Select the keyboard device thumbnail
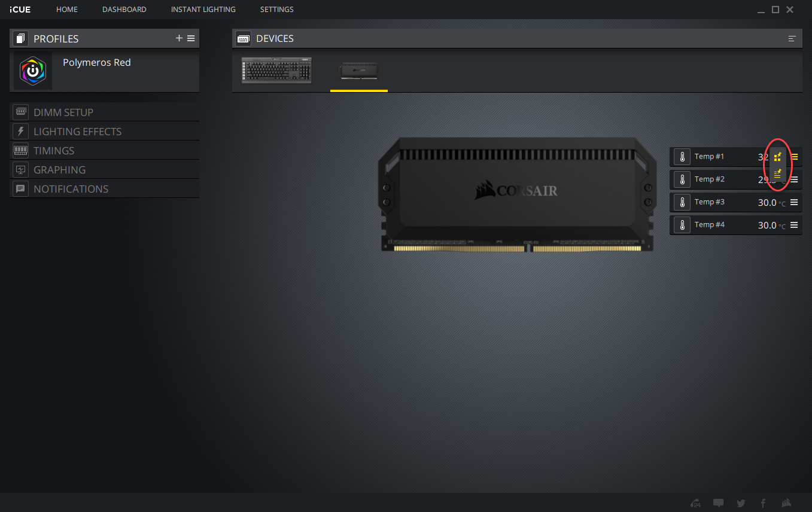Screen dimensions: 812x512 [x=276, y=70]
